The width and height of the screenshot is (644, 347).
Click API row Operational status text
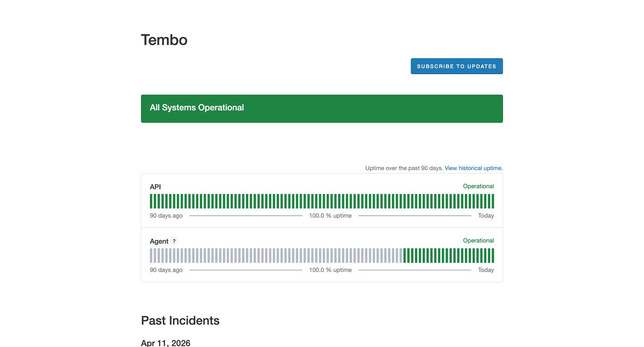478,186
